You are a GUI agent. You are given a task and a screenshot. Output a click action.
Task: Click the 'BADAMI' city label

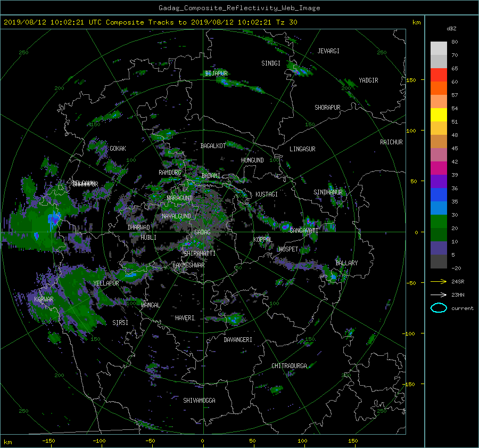[x=211, y=176]
